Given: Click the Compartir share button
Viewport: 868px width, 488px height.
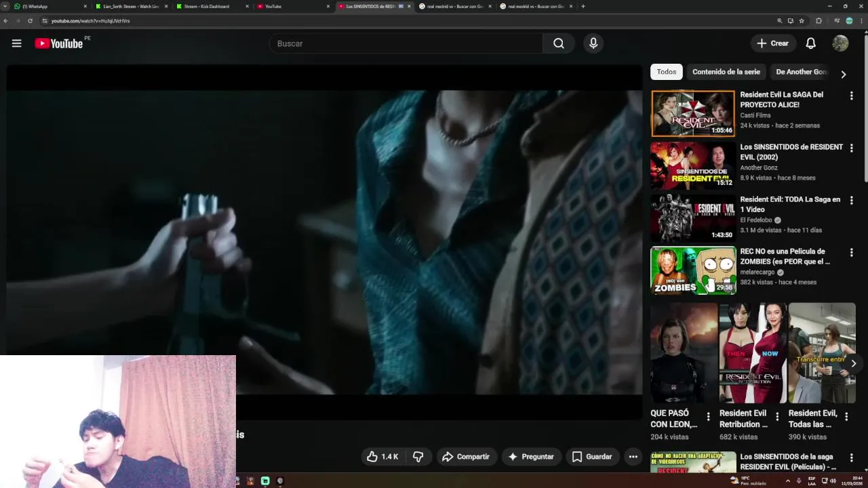Looking at the screenshot, I should tap(465, 457).
